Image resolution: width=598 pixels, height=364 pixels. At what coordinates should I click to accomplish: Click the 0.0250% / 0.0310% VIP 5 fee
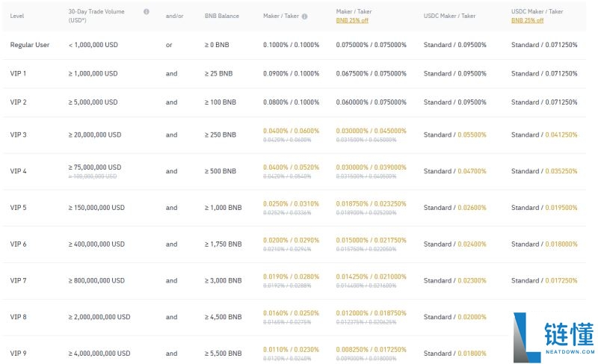pos(291,203)
